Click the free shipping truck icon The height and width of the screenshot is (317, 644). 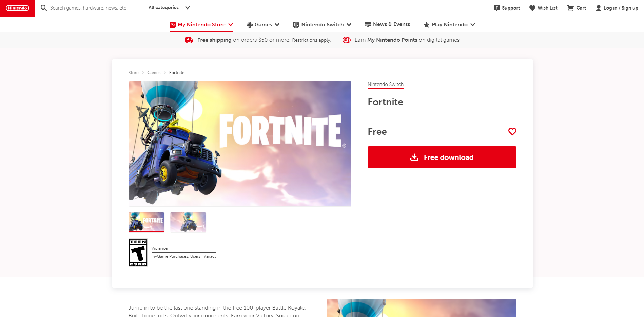click(x=189, y=40)
